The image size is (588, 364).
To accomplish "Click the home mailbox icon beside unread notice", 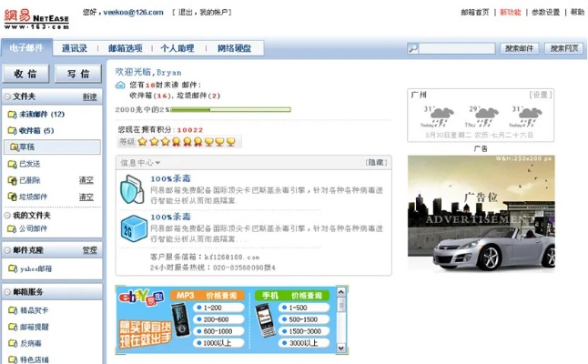I will 120,86.
